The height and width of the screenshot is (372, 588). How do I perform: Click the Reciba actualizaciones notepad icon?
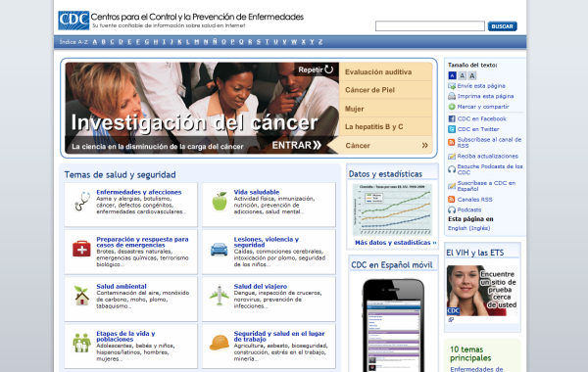pyautogui.click(x=452, y=157)
